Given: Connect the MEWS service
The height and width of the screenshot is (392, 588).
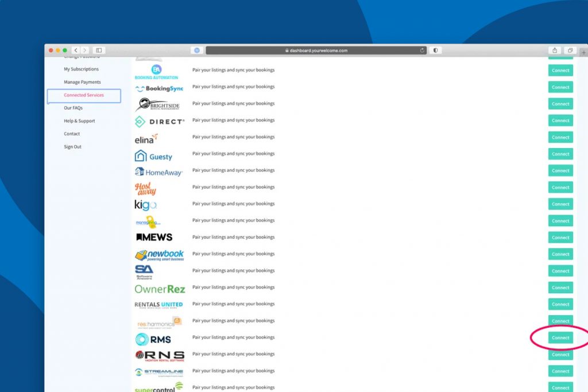Looking at the screenshot, I should [560, 238].
